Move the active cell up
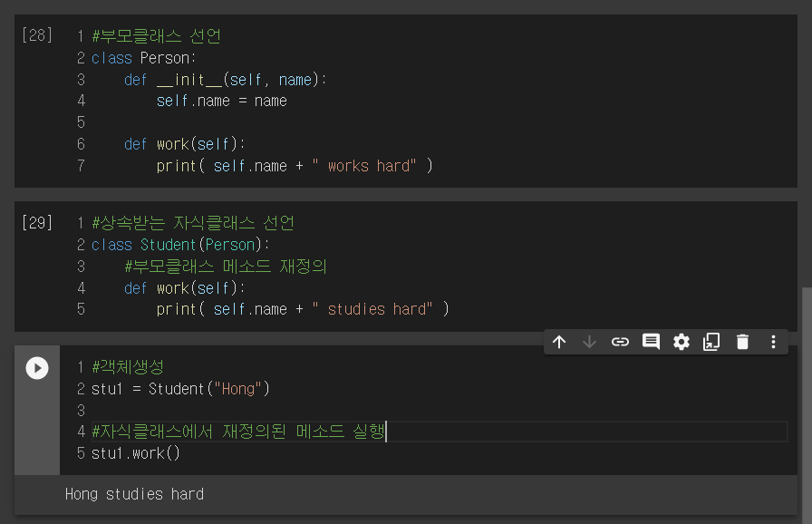Screen dimensions: 812x524 [x=559, y=342]
